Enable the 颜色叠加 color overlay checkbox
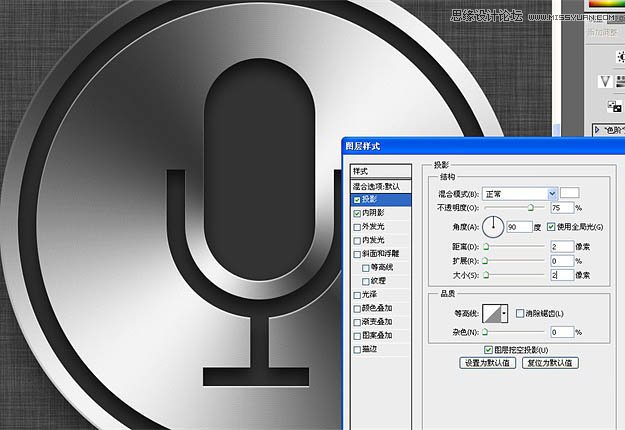This screenshot has height=430, width=625. pyautogui.click(x=357, y=308)
